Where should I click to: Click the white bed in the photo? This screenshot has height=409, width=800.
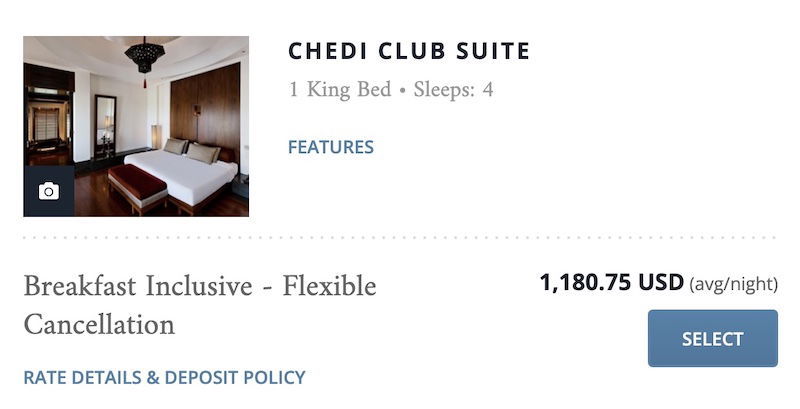183,176
